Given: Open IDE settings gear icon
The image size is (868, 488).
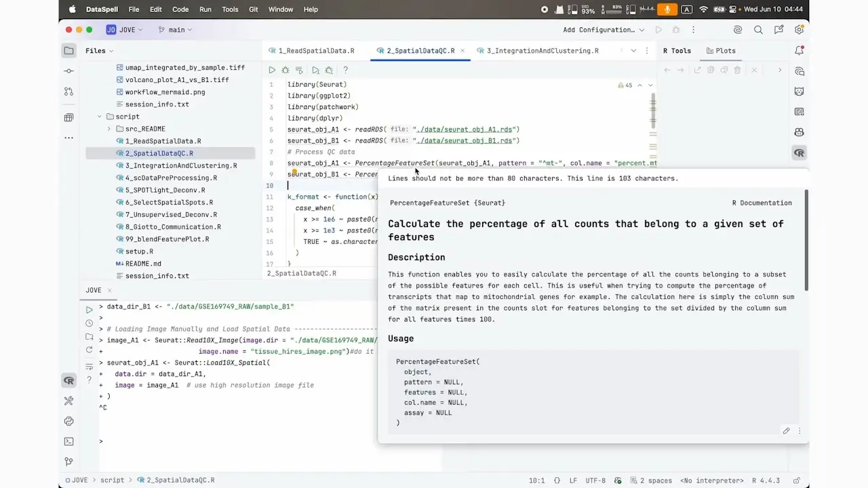Looking at the screenshot, I should click(x=800, y=30).
